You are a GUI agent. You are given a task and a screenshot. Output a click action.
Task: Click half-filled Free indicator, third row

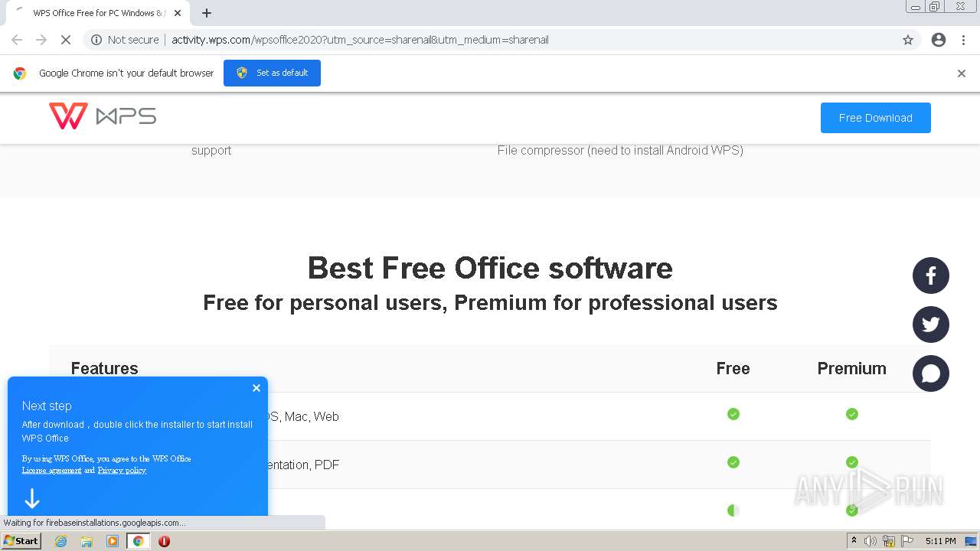click(x=733, y=510)
